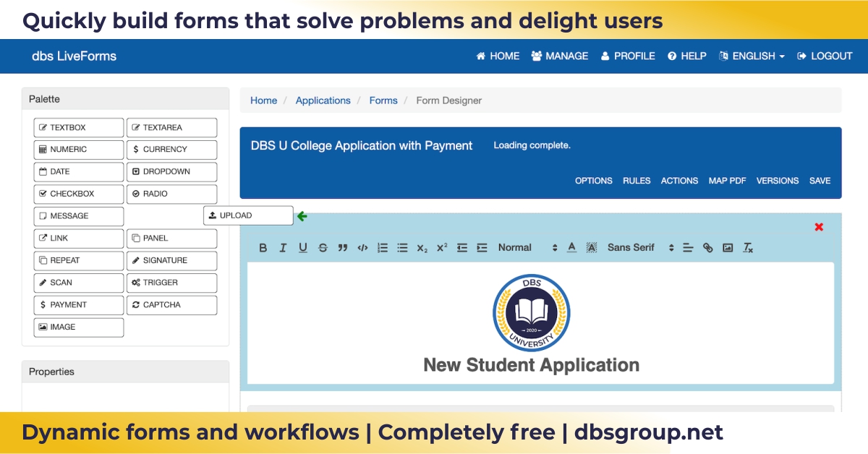Screen dimensions: 868x454
Task: Toggle underline formatting in the editor
Action: tap(303, 248)
